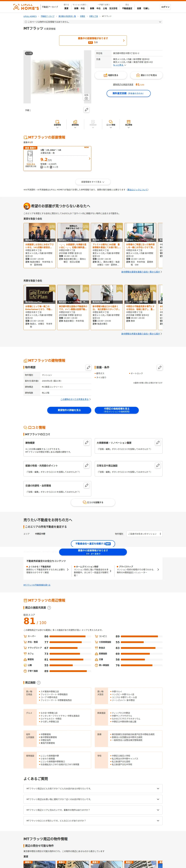Expand FAQ 周辺エリアに住みたいです
Screen dimensions: 186x868
point(93,810)
